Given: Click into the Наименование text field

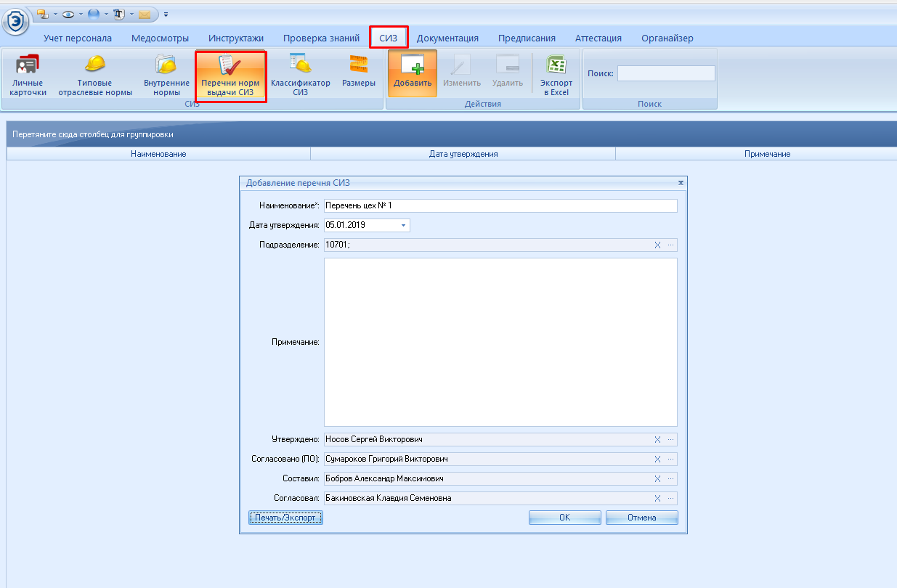Looking at the screenshot, I should point(500,206).
